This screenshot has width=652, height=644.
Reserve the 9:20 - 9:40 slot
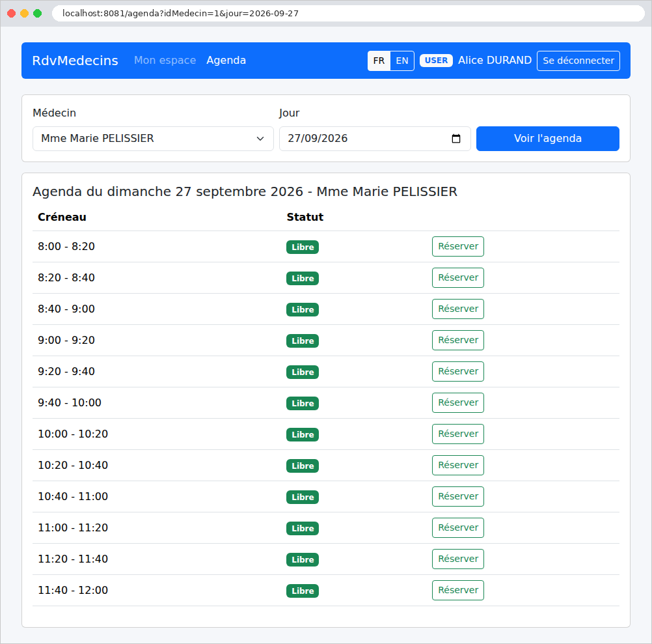point(458,371)
